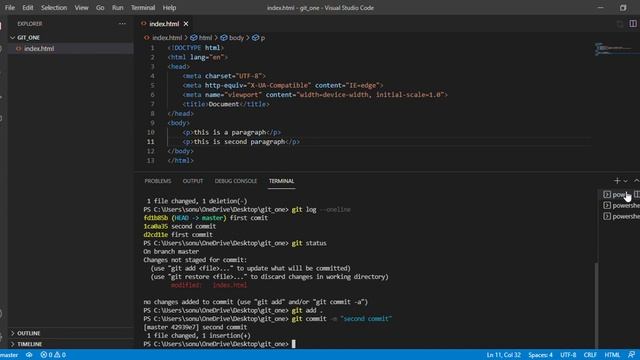Image resolution: width=640 pixels, height=360 pixels.
Task: Click the terminal vertical scrollbar
Action: pos(596,305)
